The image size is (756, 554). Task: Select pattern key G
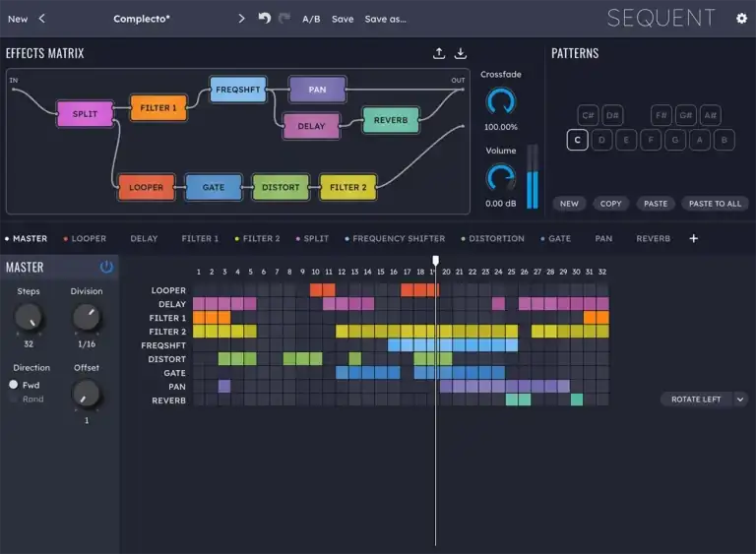click(x=675, y=140)
